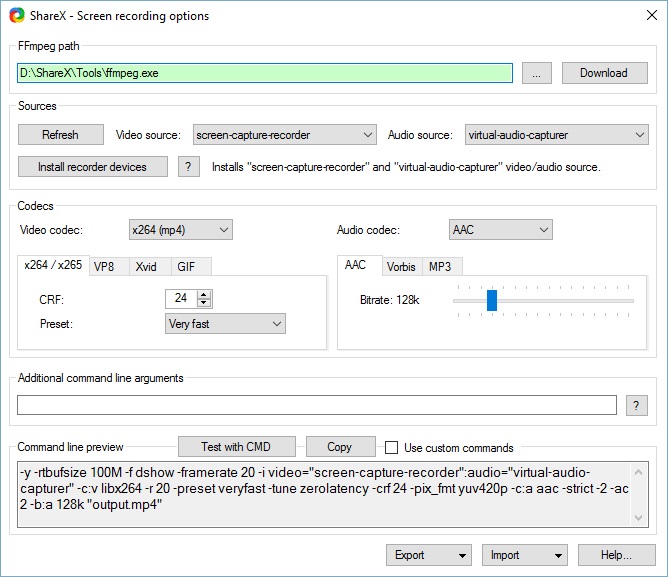Click the FFmpeg path text field
Viewport: 668px width, 577px height.
click(265, 73)
